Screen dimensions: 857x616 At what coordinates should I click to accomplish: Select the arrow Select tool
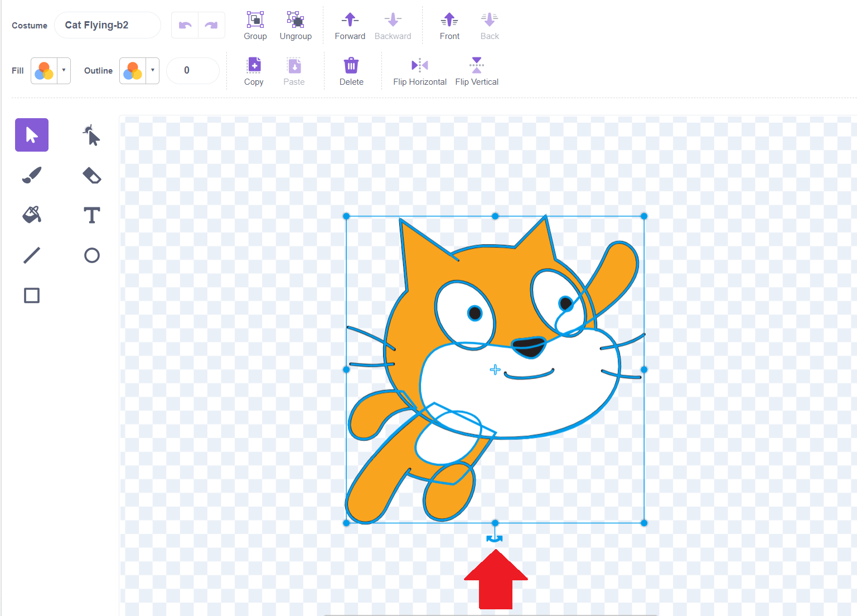[x=32, y=135]
